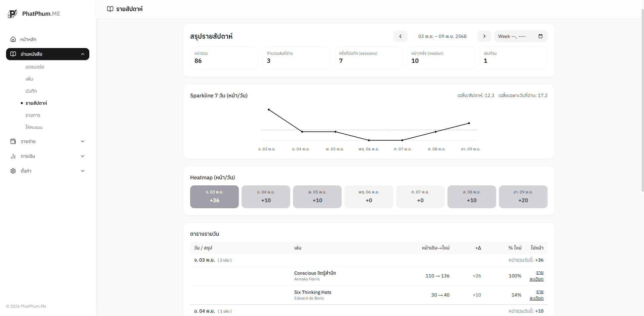Go to next week with right arrow
This screenshot has width=644, height=316.
pos(484,36)
